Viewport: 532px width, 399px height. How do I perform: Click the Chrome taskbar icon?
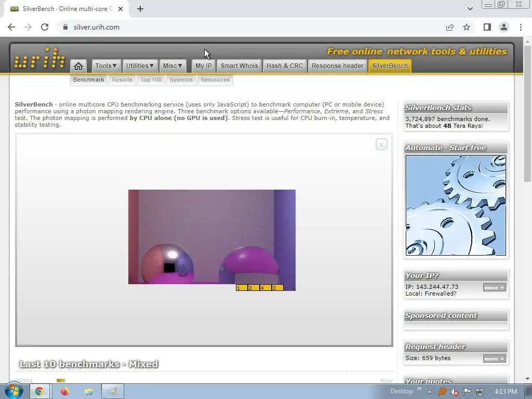click(39, 392)
